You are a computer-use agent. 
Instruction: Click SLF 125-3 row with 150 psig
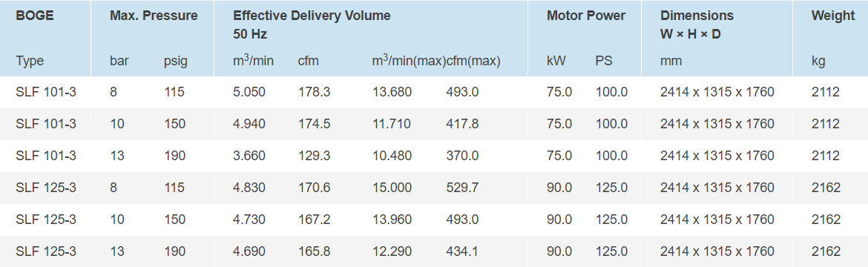434,220
